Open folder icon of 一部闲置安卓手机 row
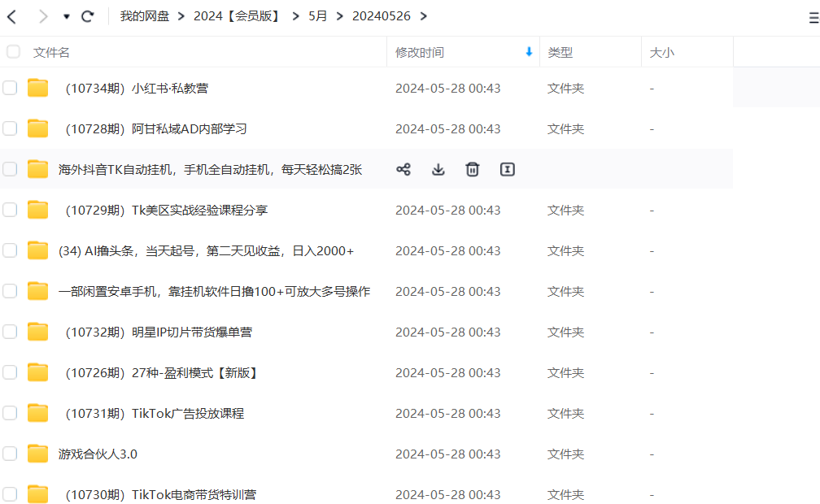 tap(37, 291)
